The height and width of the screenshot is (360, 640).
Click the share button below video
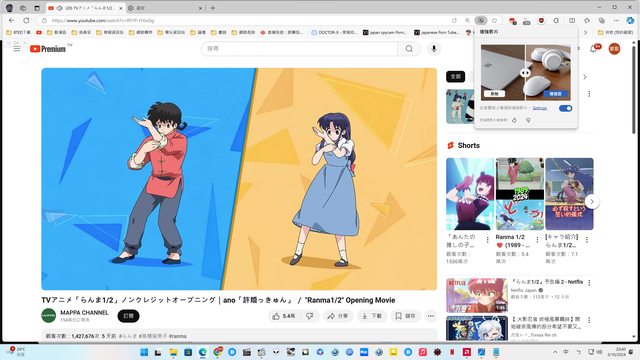pyautogui.click(x=338, y=316)
